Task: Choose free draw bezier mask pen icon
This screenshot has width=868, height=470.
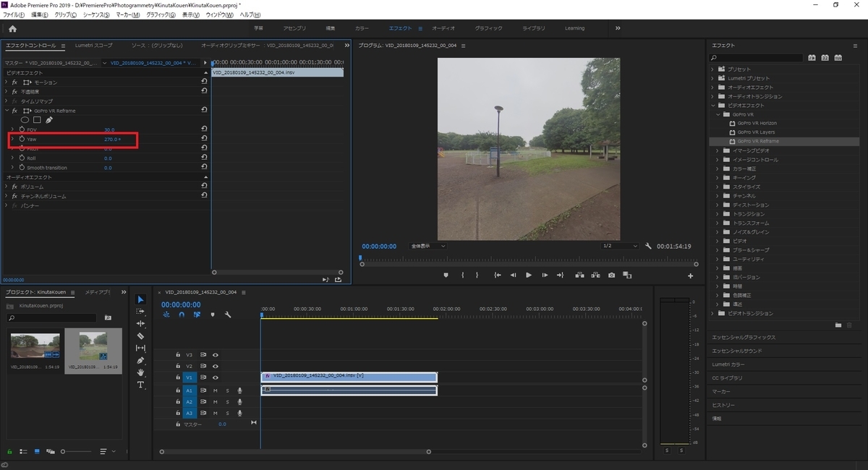Action: [49, 120]
